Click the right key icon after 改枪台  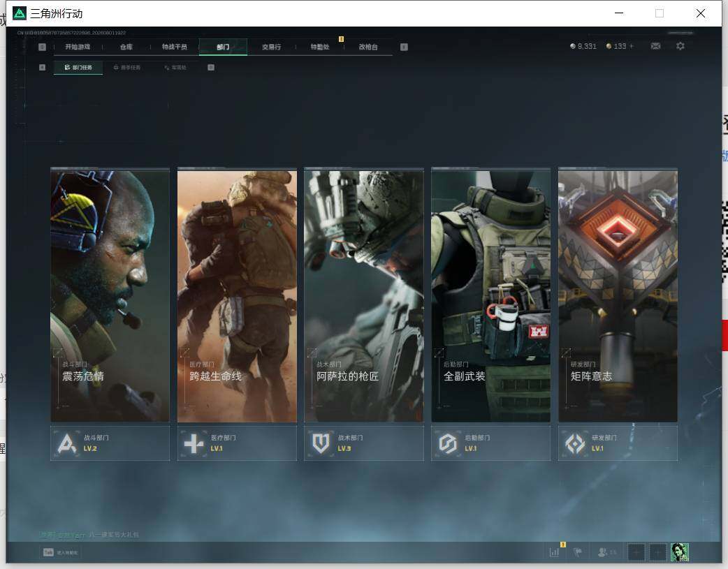click(404, 47)
